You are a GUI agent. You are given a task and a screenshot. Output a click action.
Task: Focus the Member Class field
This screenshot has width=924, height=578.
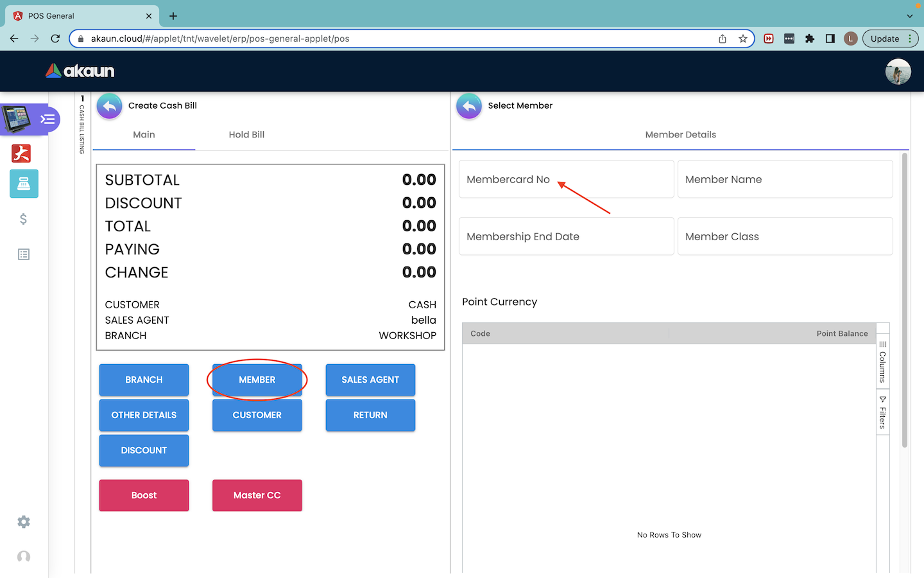tap(785, 236)
